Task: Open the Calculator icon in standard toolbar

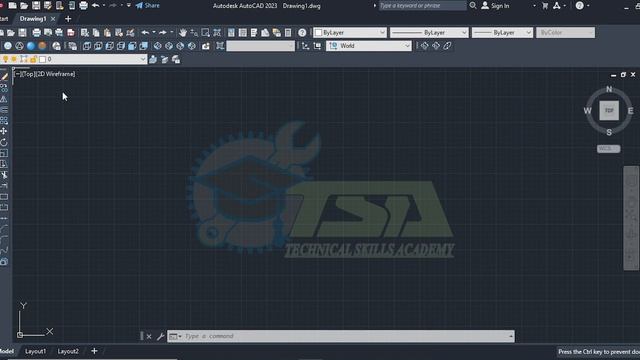Action: (288, 33)
